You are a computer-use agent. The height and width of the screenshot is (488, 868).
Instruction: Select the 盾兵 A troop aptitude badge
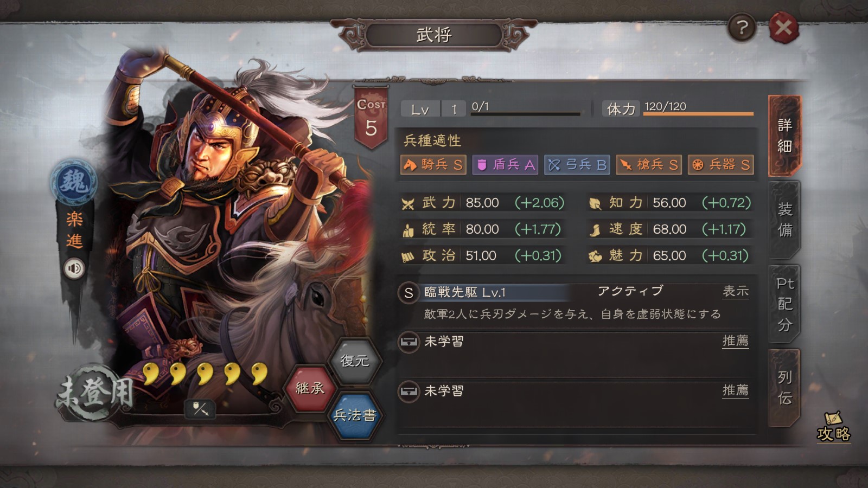[505, 164]
